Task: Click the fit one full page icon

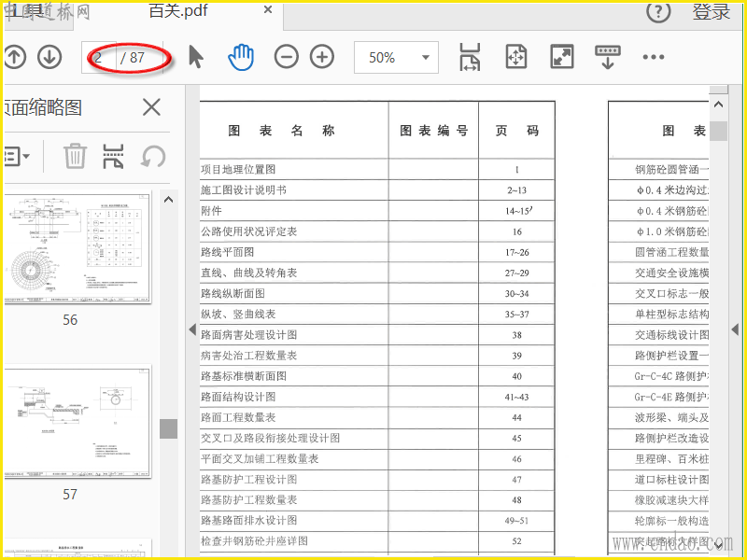Action: pyautogui.click(x=516, y=57)
